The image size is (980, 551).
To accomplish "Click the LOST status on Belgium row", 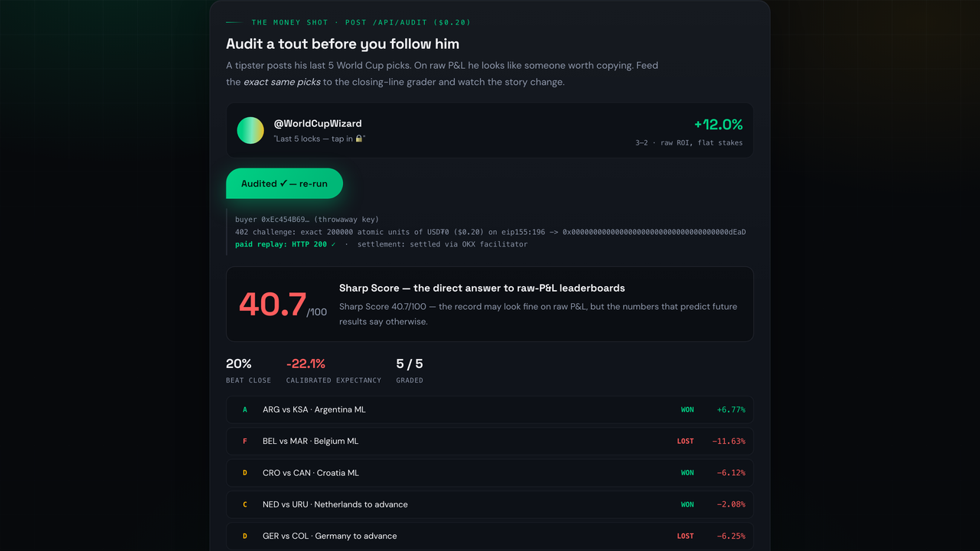I will [685, 442].
